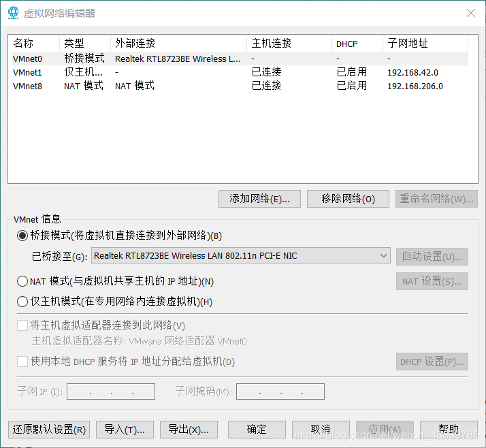Screen dimensions: 486x448
Task: Click 应用(A) button
Action: tap(385, 430)
